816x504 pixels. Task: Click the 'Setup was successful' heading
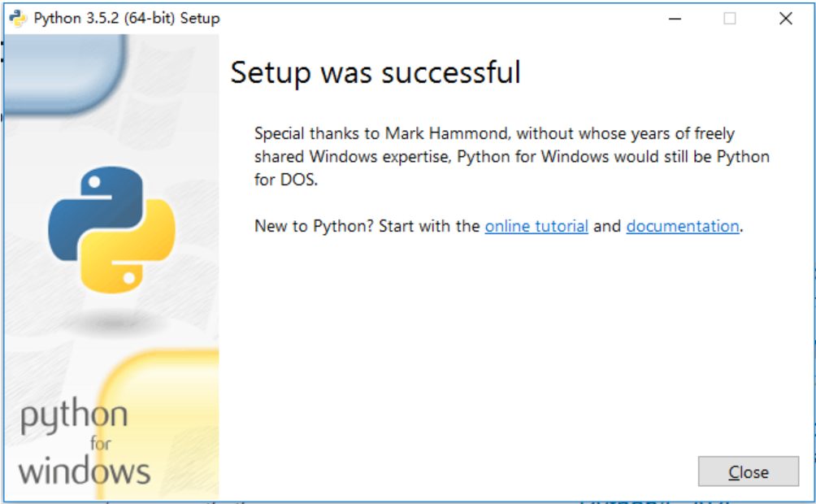point(375,73)
